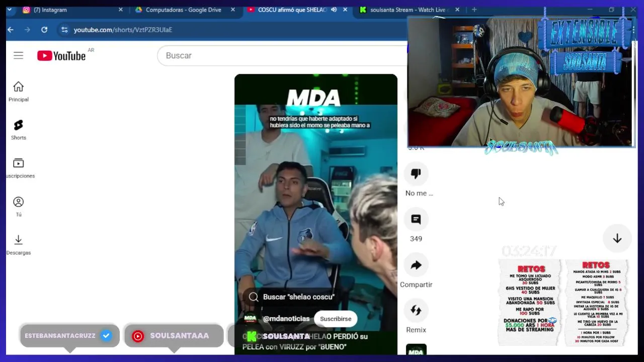Open the MDA sound thumbnail below Remix

pos(416,349)
